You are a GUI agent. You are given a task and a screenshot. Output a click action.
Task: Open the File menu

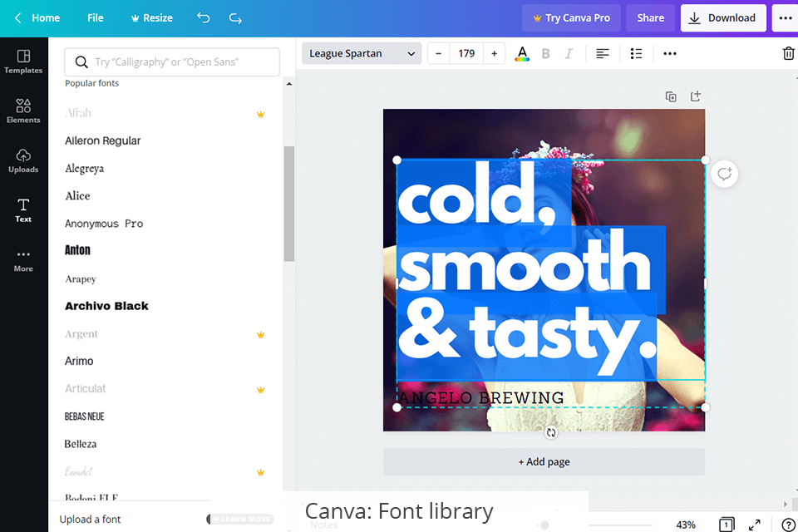click(95, 17)
